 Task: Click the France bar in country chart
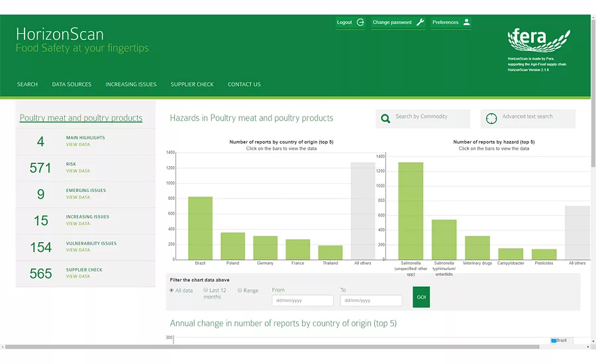pyautogui.click(x=297, y=250)
